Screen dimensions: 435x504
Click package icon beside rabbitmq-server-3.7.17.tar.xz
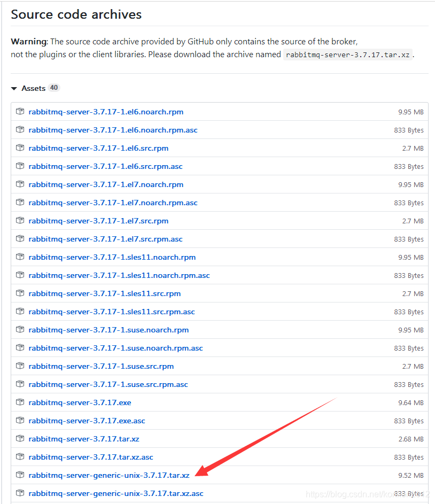click(20, 438)
